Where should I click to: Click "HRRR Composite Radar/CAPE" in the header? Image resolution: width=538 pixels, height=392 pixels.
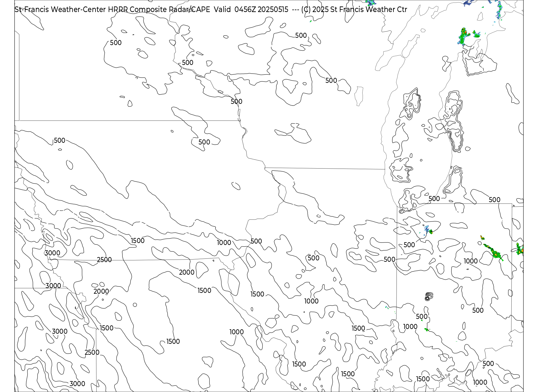(x=159, y=10)
